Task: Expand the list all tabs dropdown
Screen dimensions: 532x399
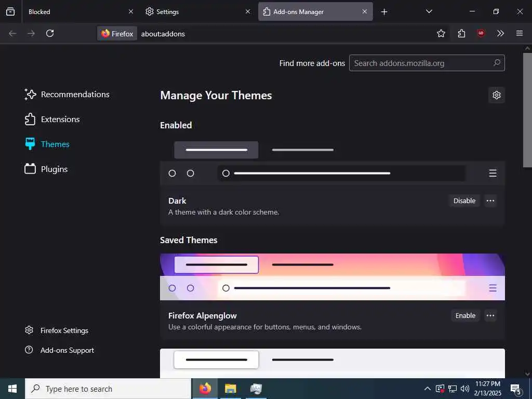Action: point(429,11)
